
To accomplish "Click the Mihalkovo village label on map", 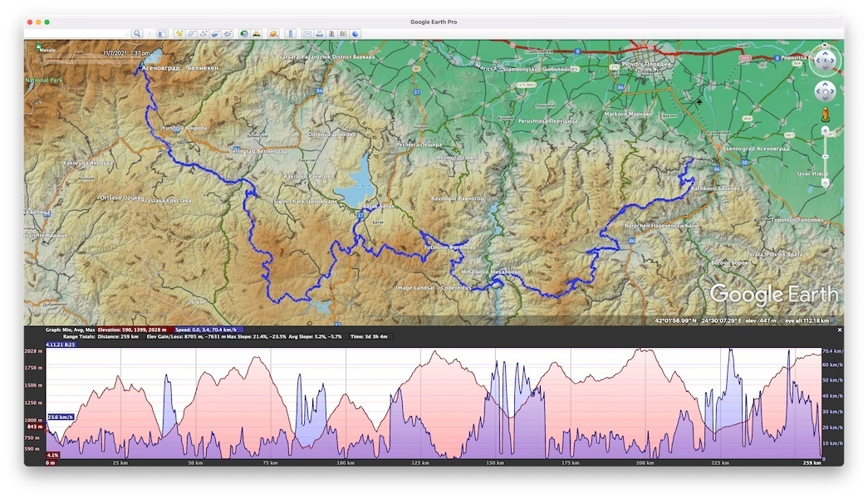I will [x=490, y=271].
